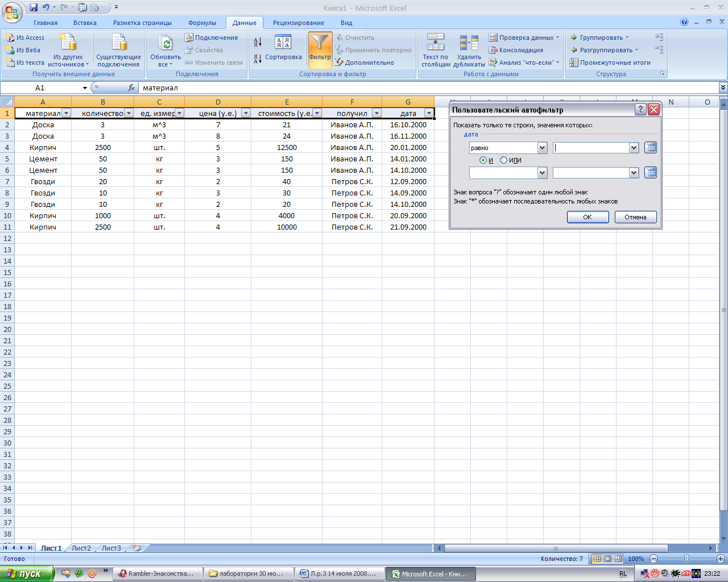Open Существующие подключения

118,50
